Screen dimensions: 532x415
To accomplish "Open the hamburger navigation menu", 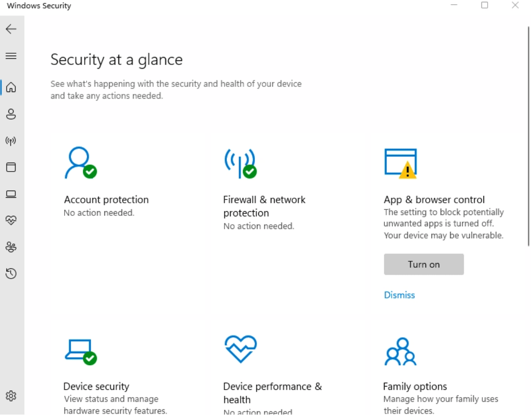I will coord(11,56).
